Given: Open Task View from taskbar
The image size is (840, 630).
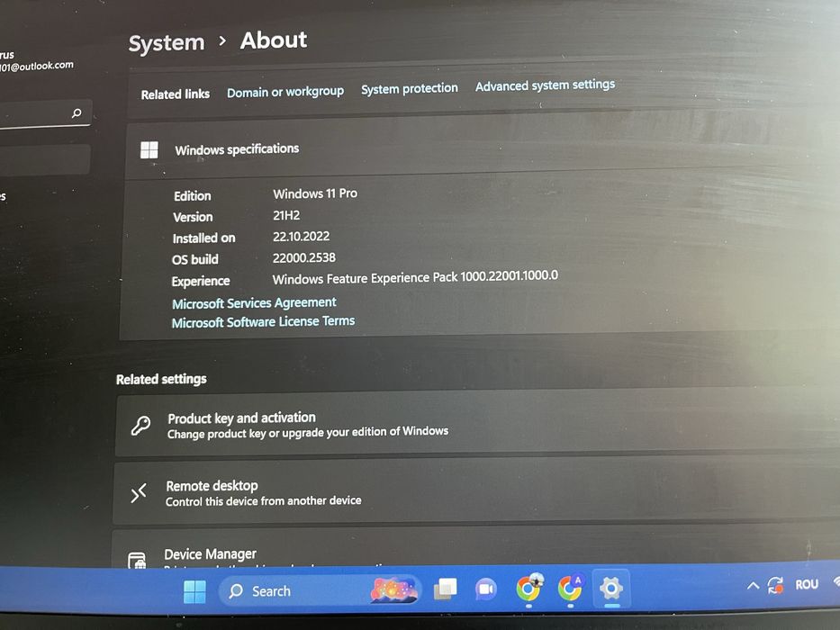Looking at the screenshot, I should [x=445, y=589].
